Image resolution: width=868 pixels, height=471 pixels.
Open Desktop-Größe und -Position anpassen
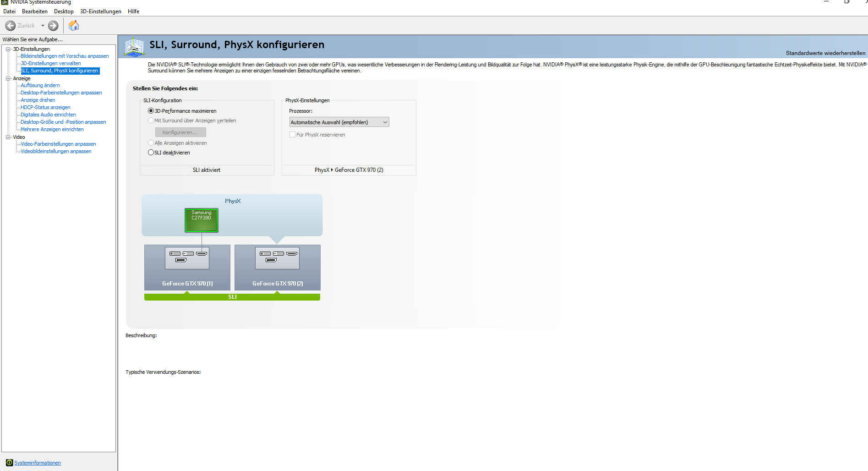coord(63,122)
